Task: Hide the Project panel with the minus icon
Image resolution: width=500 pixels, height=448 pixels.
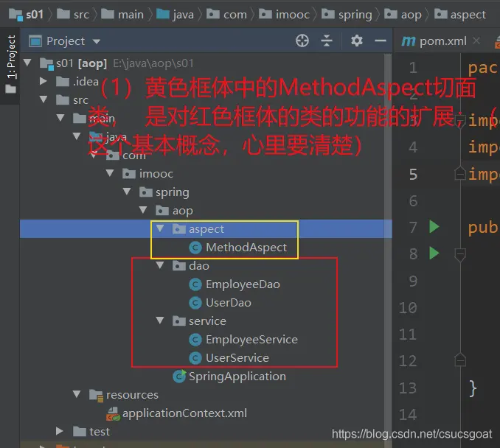Action: 380,41
